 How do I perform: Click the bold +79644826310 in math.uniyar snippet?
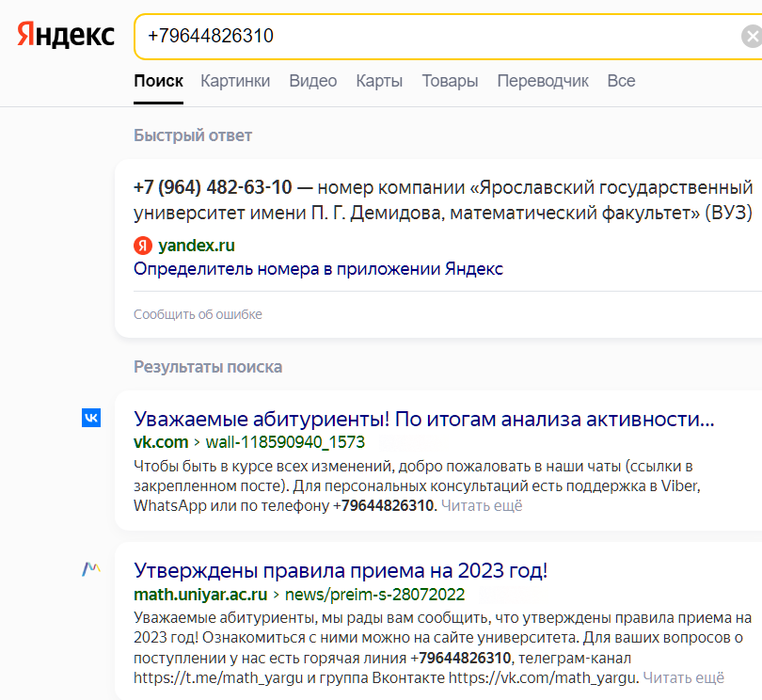[461, 658]
